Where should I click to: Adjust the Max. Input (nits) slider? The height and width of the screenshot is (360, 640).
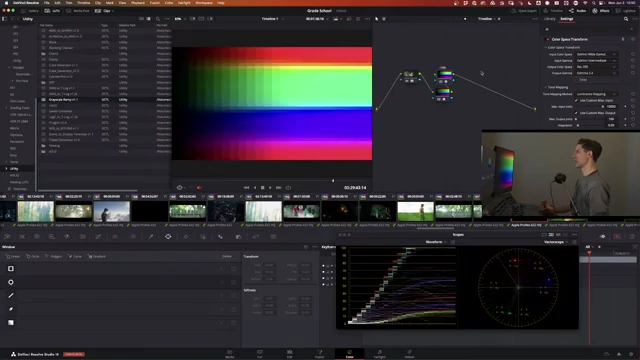click(x=589, y=107)
